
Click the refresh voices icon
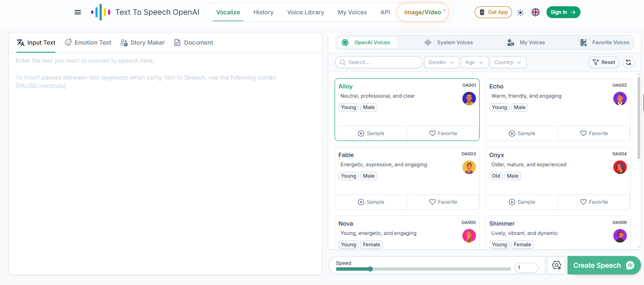[628, 62]
